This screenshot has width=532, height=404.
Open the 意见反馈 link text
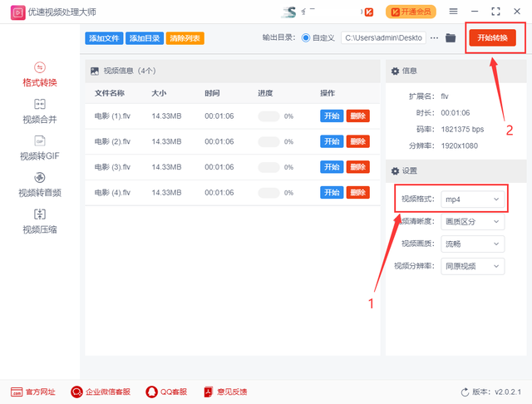[x=232, y=392]
